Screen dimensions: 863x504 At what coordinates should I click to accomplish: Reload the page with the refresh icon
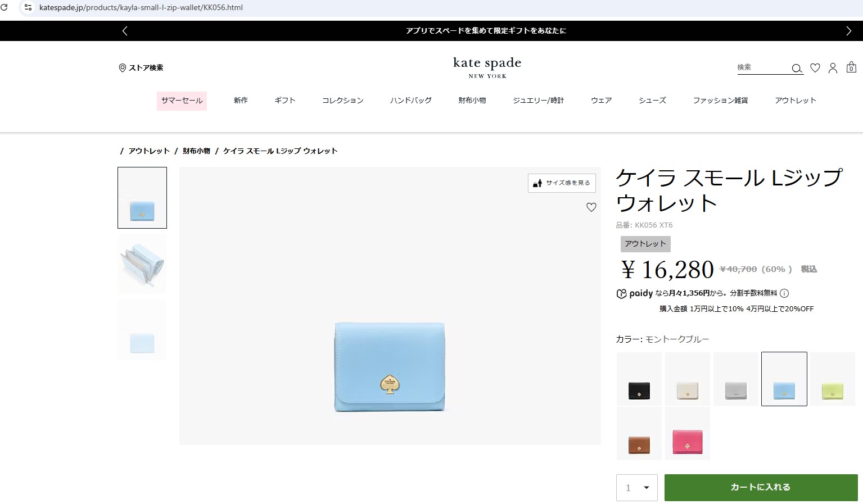coord(4,7)
